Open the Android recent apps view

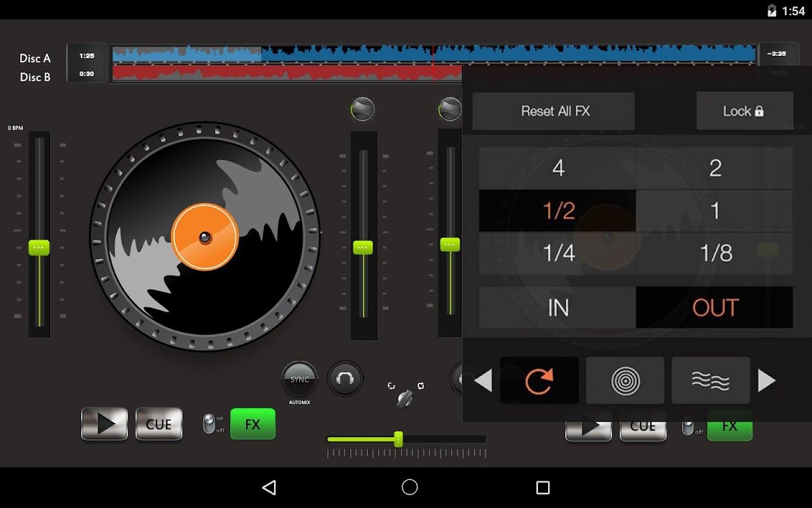click(x=543, y=487)
